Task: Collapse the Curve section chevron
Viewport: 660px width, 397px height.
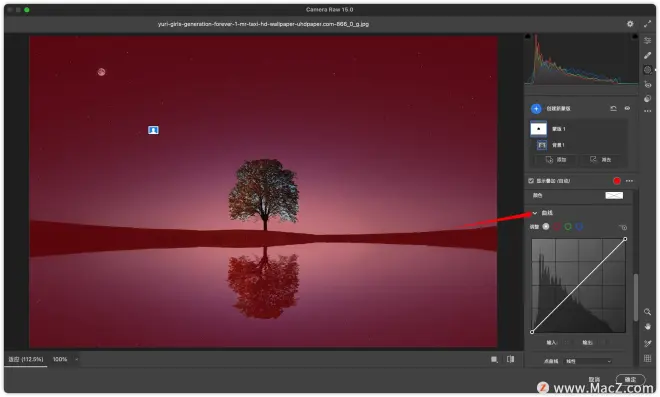Action: 535,213
